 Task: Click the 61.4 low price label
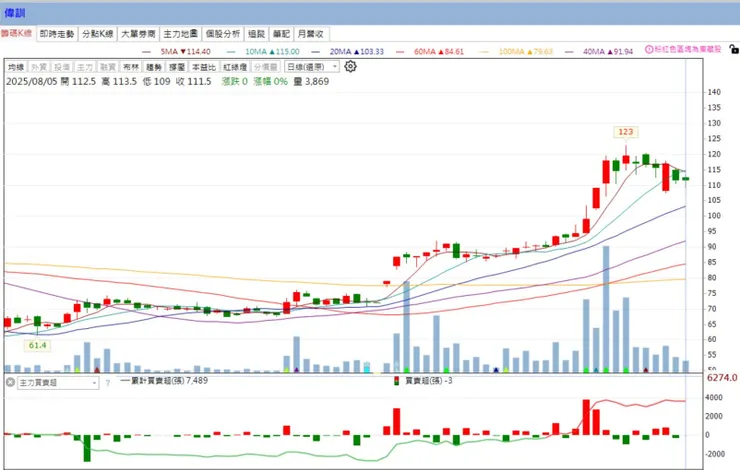click(x=37, y=345)
